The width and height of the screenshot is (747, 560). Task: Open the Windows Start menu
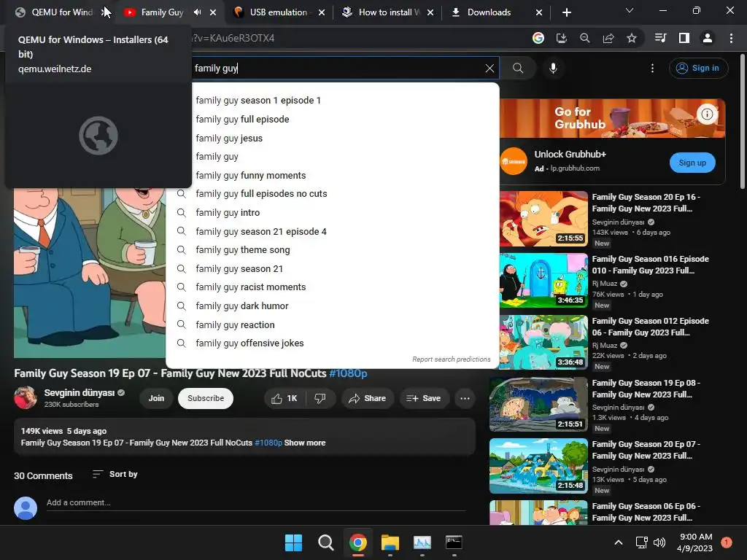click(x=293, y=542)
